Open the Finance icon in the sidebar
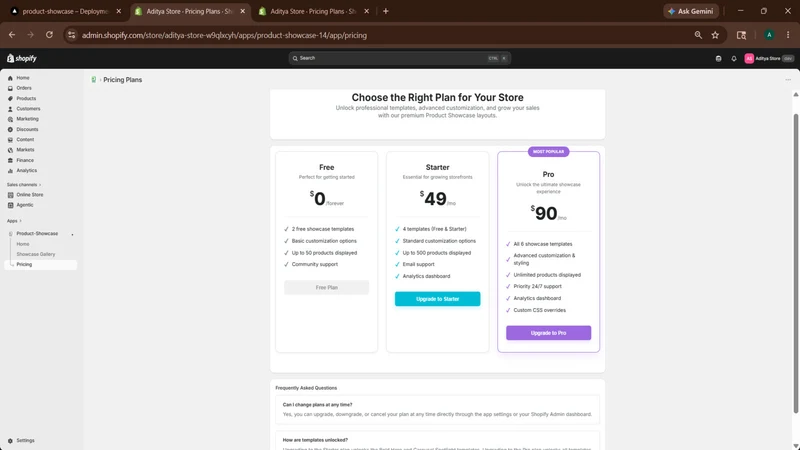Viewport: 800px width, 450px height. pyautogui.click(x=10, y=160)
